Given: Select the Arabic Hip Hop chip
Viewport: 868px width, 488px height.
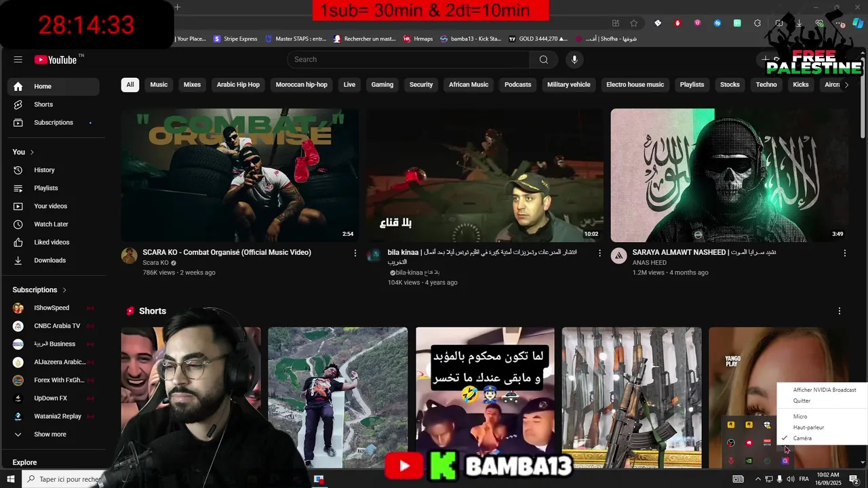Looking at the screenshot, I should tap(238, 85).
